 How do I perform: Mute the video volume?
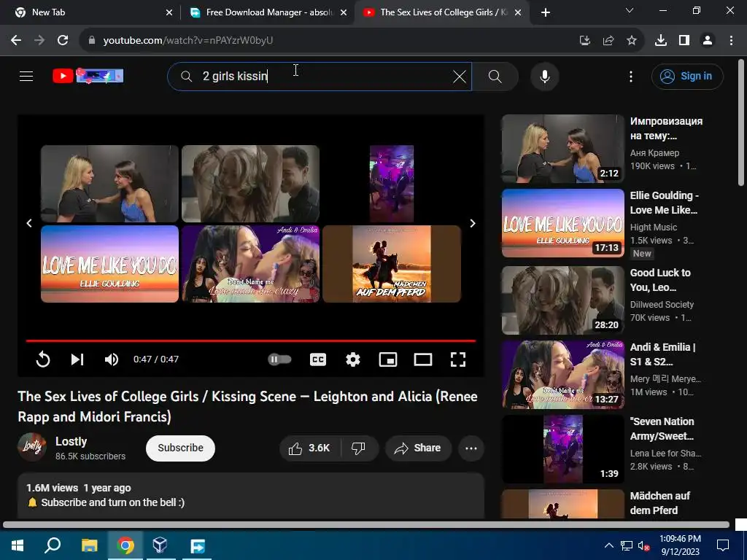point(112,359)
